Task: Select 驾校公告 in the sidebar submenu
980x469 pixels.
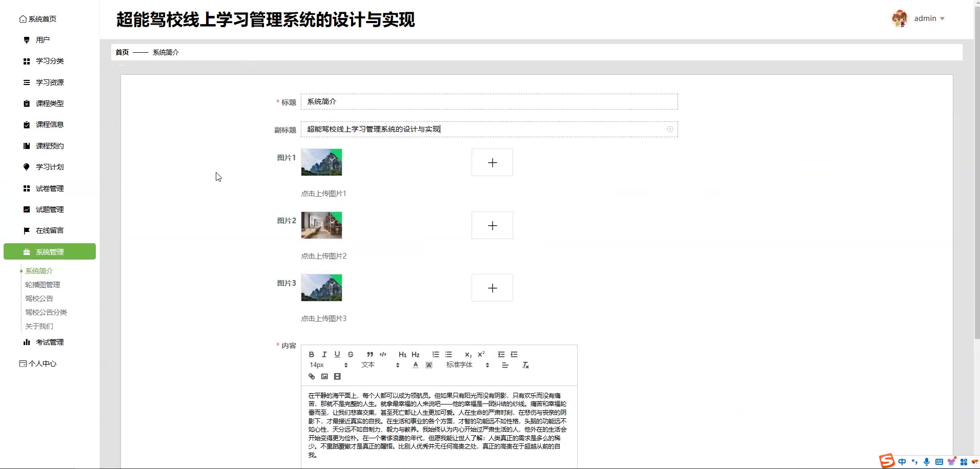Action: (39, 299)
